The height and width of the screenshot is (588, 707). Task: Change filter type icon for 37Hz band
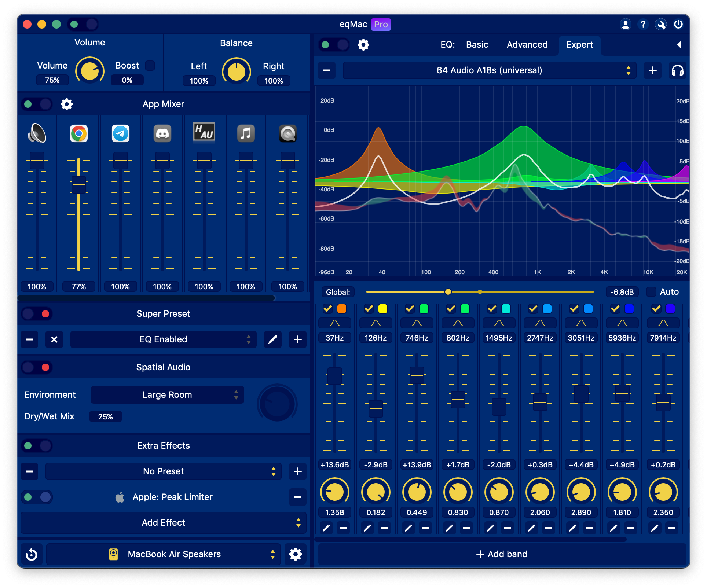tap(335, 323)
